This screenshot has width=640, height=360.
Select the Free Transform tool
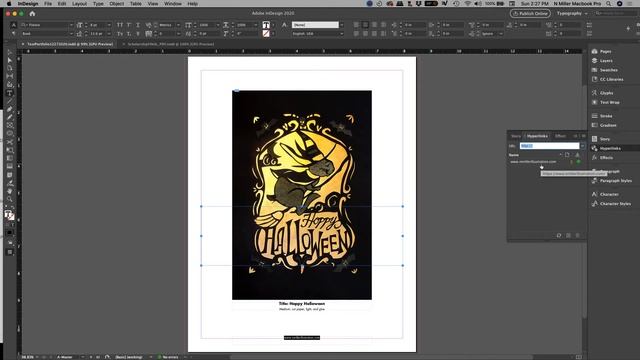[x=9, y=150]
